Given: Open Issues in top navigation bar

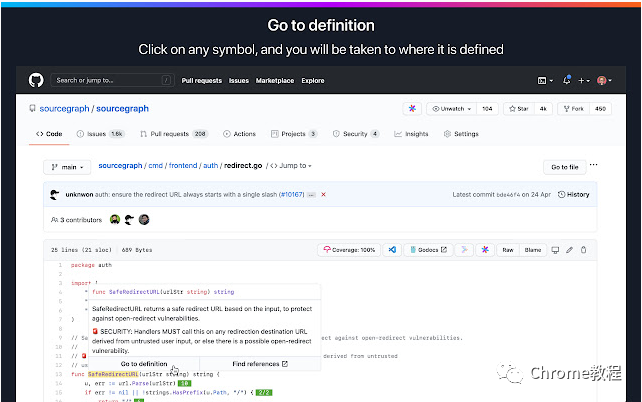Looking at the screenshot, I should pos(239,81).
